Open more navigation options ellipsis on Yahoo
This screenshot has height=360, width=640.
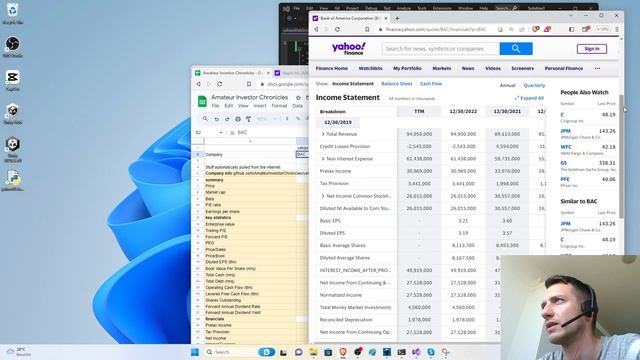(598, 69)
